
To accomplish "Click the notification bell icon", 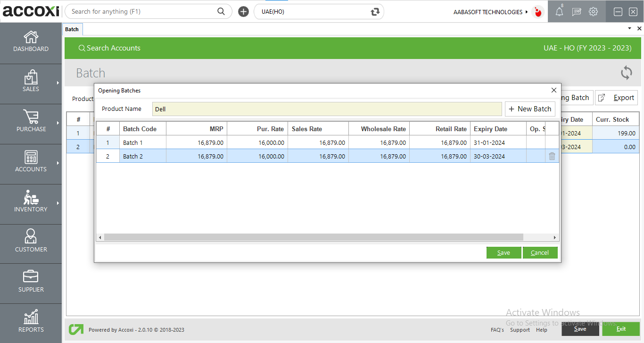I will (x=559, y=12).
